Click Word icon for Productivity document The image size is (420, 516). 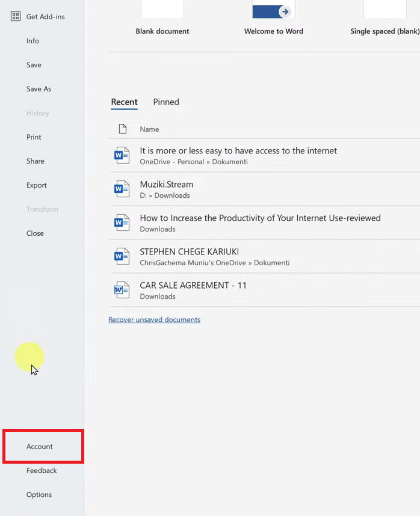point(122,223)
